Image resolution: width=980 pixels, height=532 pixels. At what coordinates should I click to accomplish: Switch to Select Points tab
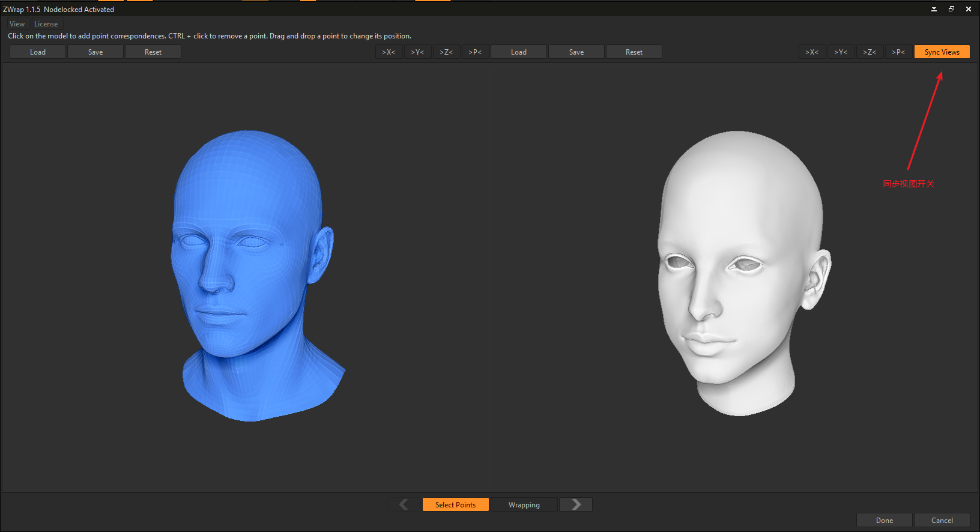(456, 505)
